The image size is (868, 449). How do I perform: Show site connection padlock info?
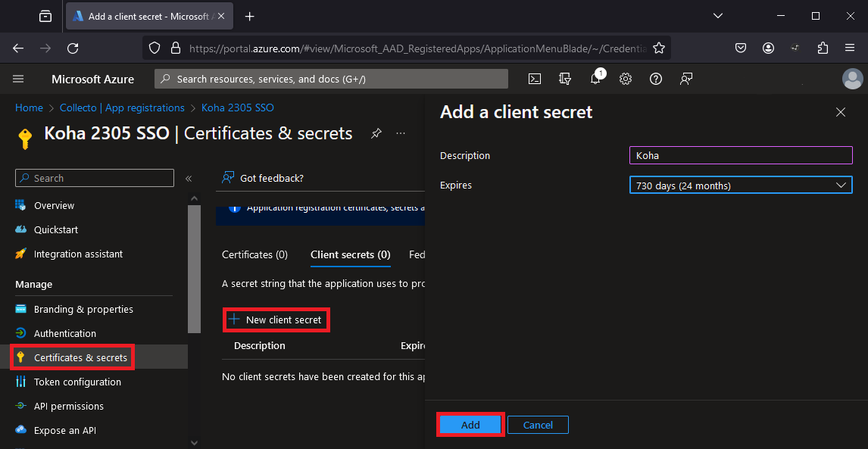176,48
